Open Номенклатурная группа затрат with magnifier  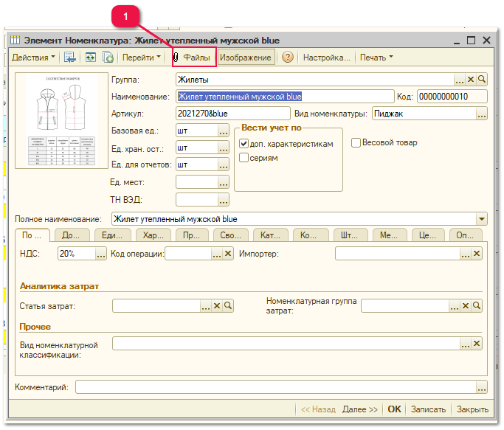477,305
